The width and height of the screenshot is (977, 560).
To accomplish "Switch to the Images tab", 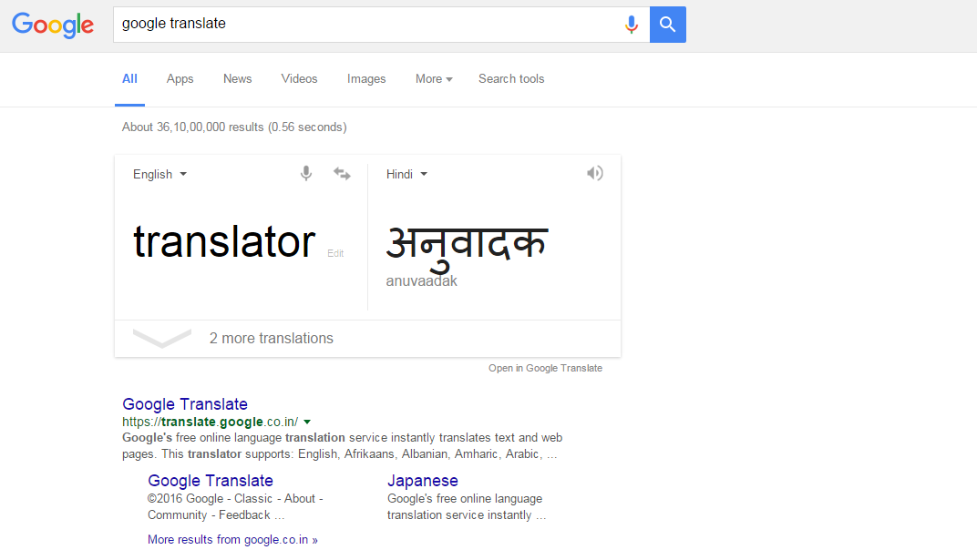I will 366,79.
